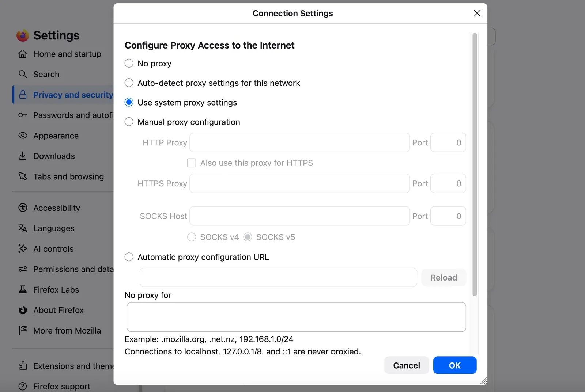
Task: Click the HTTP Proxy address field
Action: click(x=300, y=142)
